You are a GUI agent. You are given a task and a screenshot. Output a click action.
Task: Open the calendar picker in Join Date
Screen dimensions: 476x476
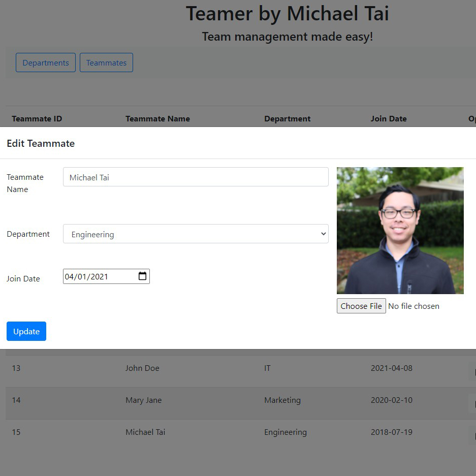(142, 276)
